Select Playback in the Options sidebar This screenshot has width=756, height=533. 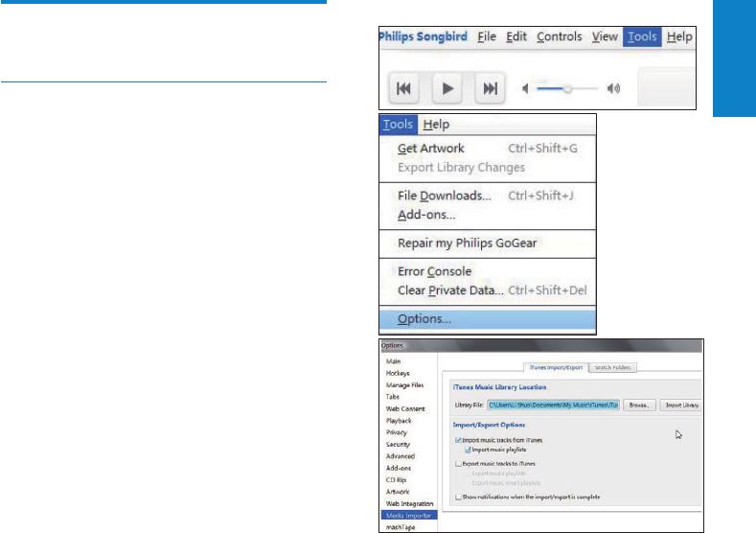(399, 421)
